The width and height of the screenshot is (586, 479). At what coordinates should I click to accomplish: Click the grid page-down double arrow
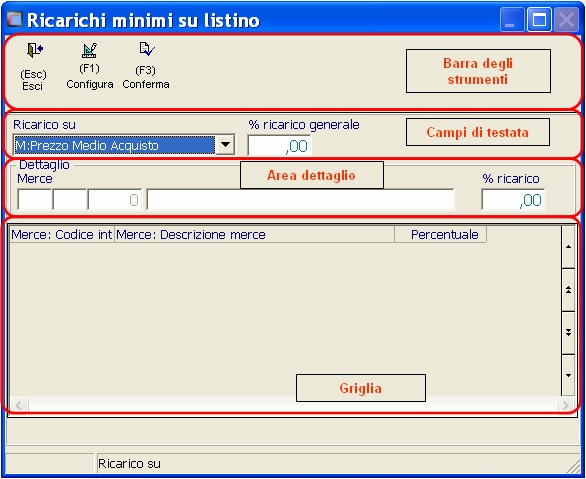[x=568, y=333]
